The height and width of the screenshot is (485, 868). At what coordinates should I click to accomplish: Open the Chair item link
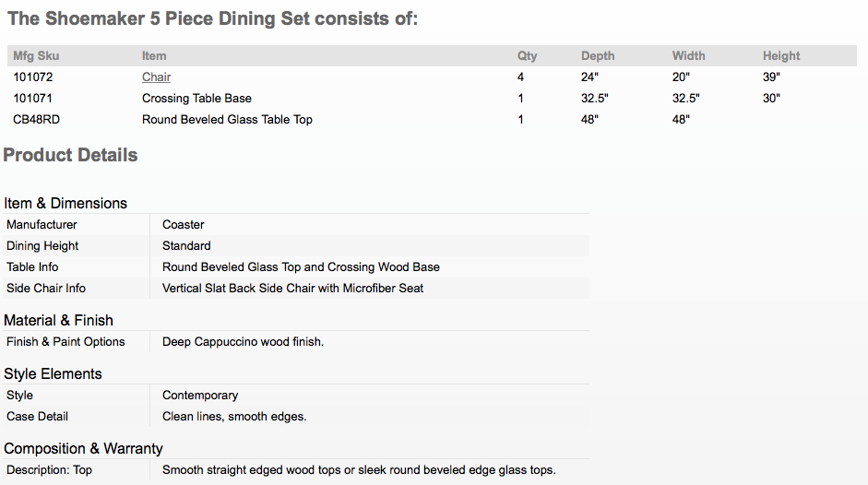click(156, 77)
